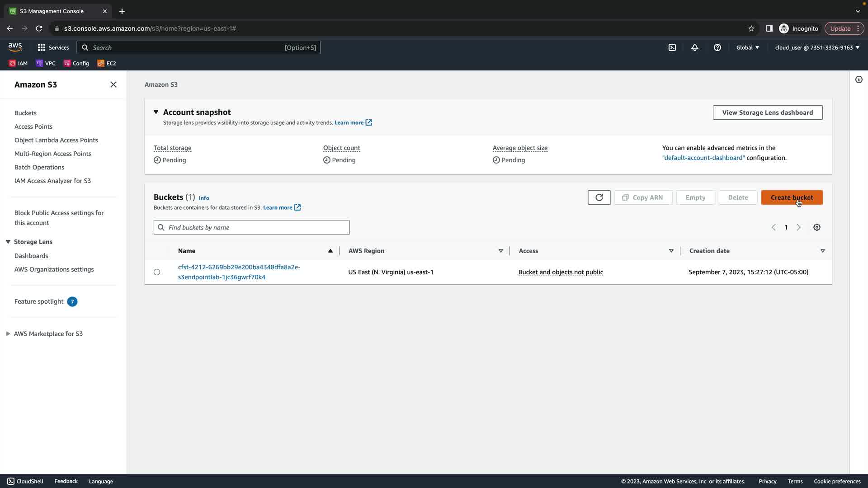
Task: Open AWS CloudShell icon in top navbar
Action: coord(672,47)
